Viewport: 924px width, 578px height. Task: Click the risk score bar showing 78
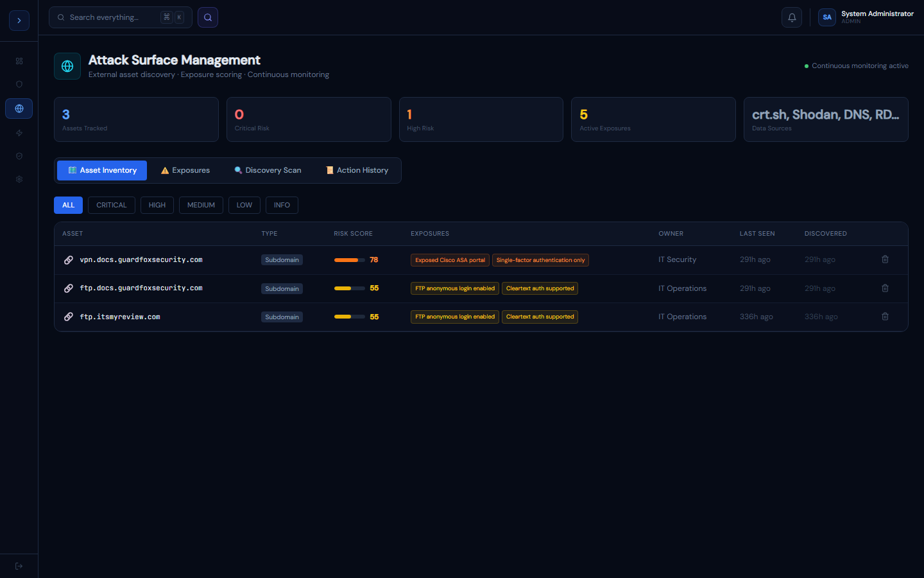(350, 260)
